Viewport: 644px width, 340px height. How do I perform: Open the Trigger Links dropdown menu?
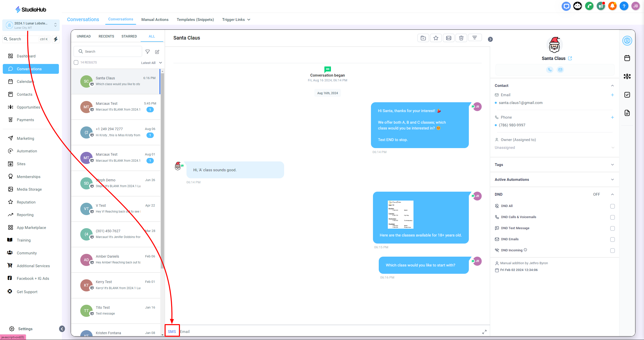tap(236, 20)
